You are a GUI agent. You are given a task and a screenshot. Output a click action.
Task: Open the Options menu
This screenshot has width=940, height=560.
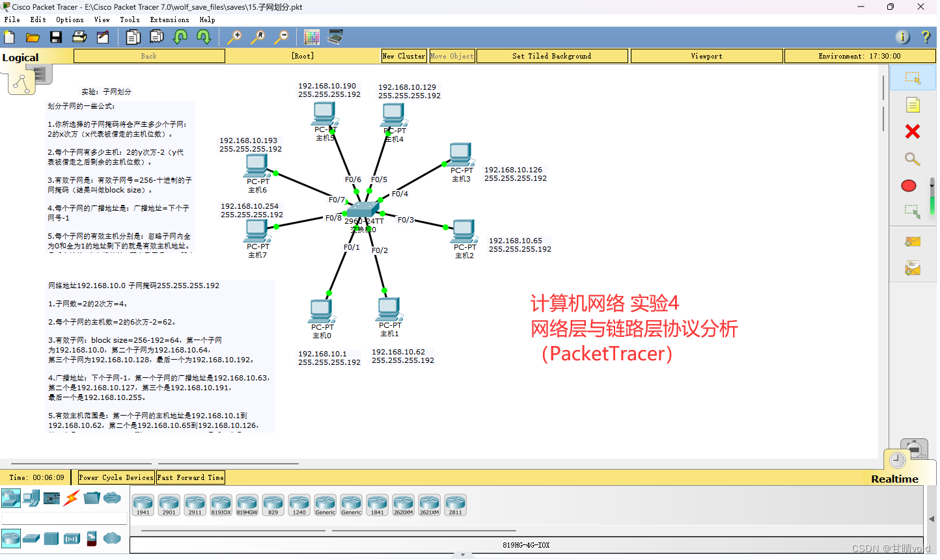point(70,20)
